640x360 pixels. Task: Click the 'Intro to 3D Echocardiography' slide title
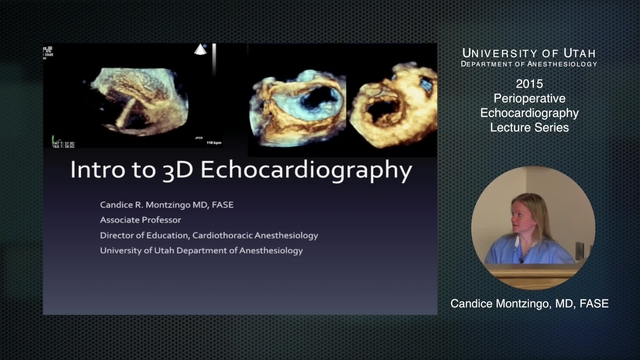point(241,171)
